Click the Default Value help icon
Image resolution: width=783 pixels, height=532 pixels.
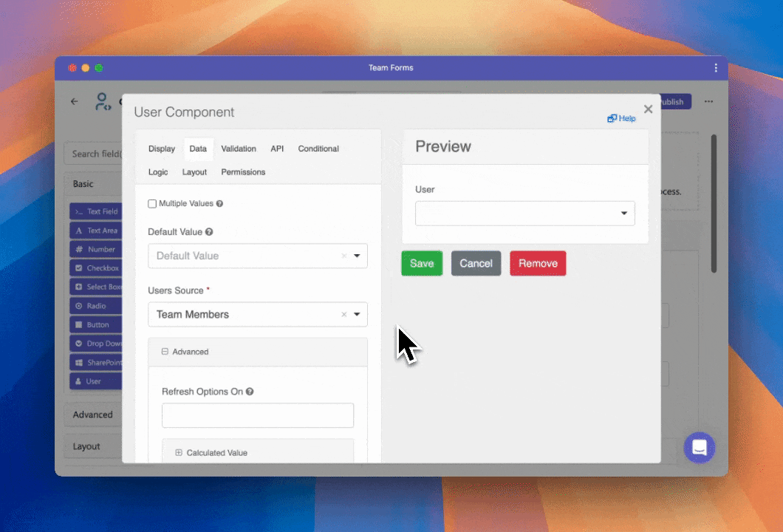tap(209, 232)
